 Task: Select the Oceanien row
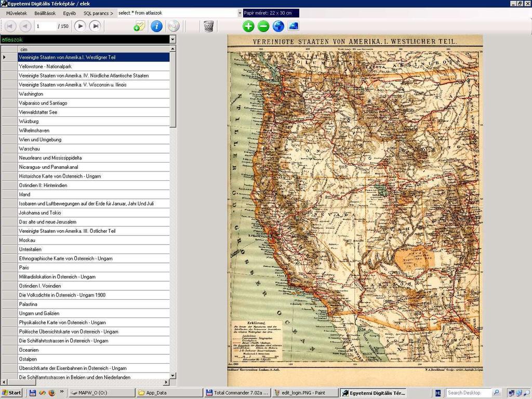tap(94, 351)
